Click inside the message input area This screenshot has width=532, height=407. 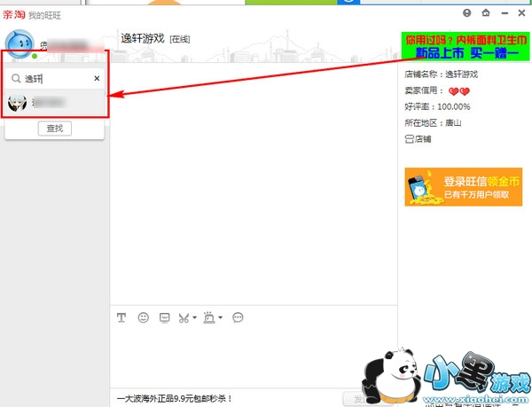click(254, 356)
